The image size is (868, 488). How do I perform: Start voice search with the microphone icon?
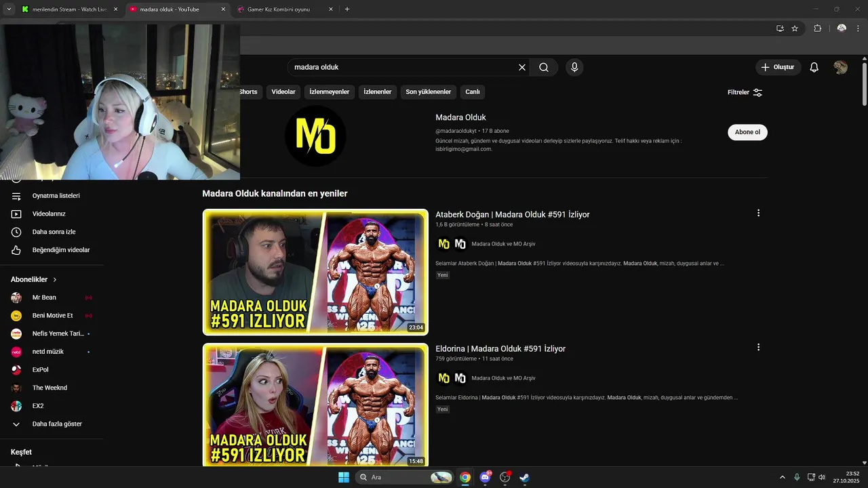574,67
